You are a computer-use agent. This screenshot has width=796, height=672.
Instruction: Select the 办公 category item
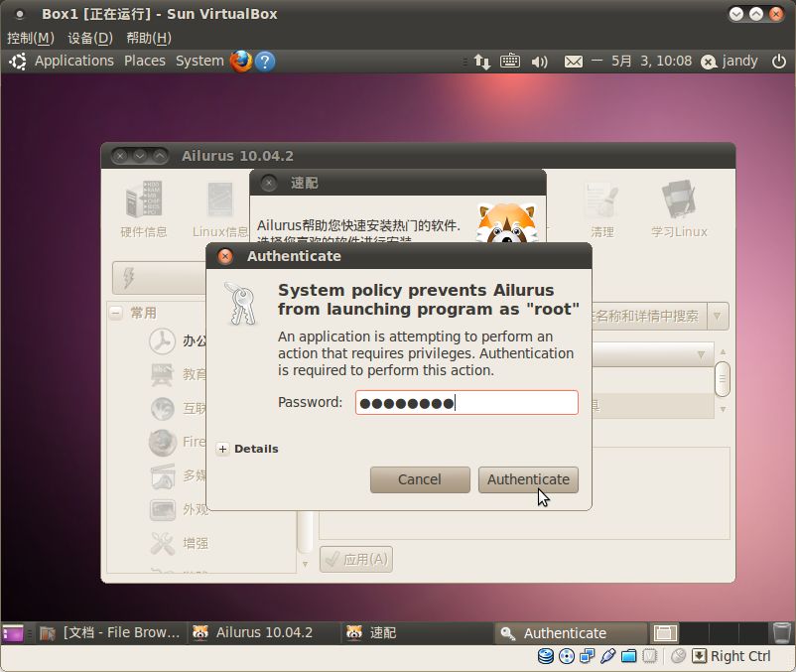click(x=178, y=340)
